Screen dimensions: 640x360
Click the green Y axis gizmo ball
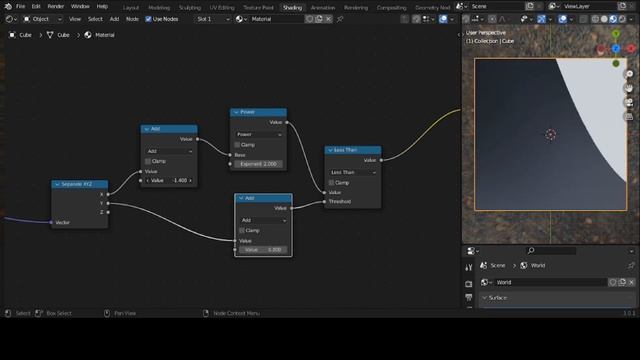tap(616, 33)
